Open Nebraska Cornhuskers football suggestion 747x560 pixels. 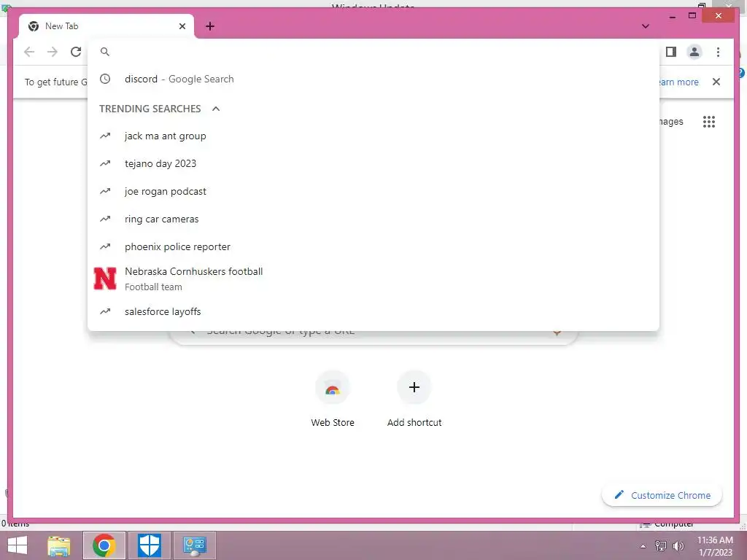[x=373, y=279]
